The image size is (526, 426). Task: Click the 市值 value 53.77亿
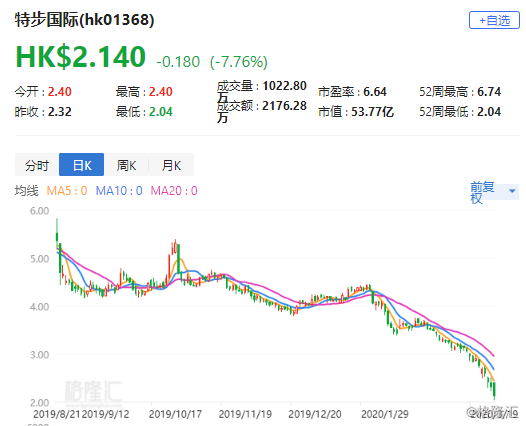(372, 112)
